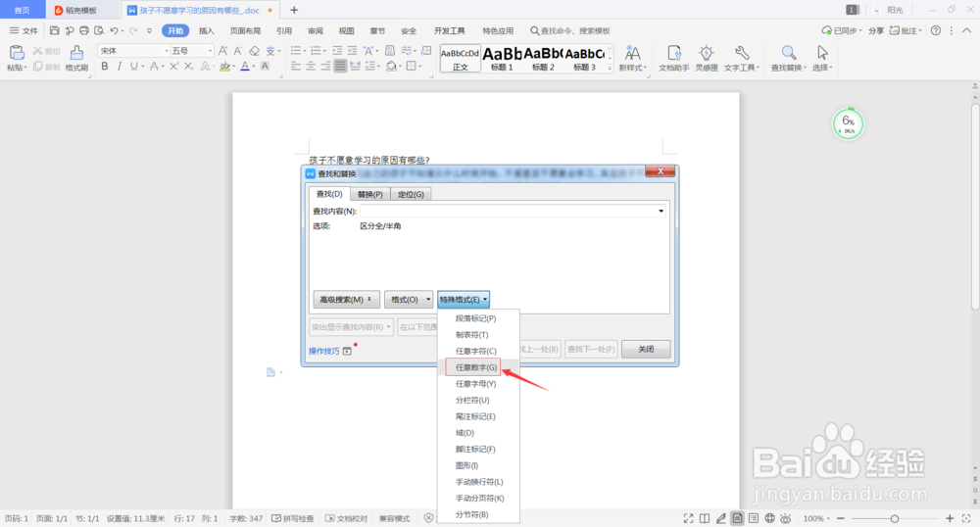The width and height of the screenshot is (980, 527).
Task: Apply font color with the A icon
Action: [244, 67]
